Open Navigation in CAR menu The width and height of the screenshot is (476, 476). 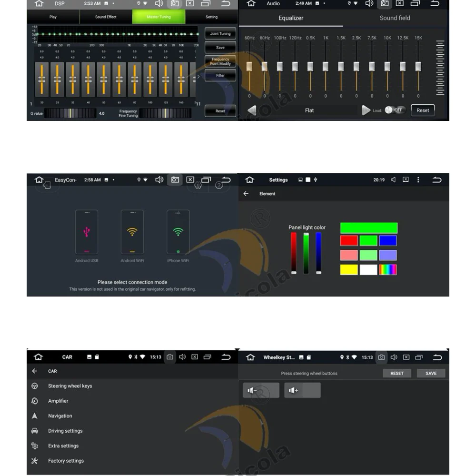132,416
